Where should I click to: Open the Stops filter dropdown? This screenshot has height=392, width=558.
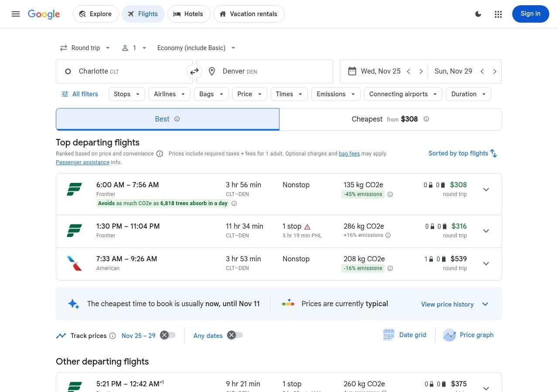[x=126, y=94]
